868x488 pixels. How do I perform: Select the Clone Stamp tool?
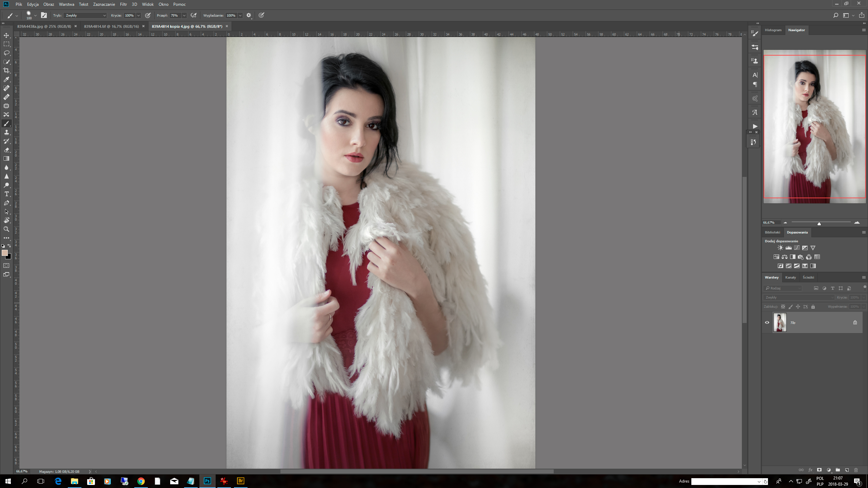coord(6,132)
